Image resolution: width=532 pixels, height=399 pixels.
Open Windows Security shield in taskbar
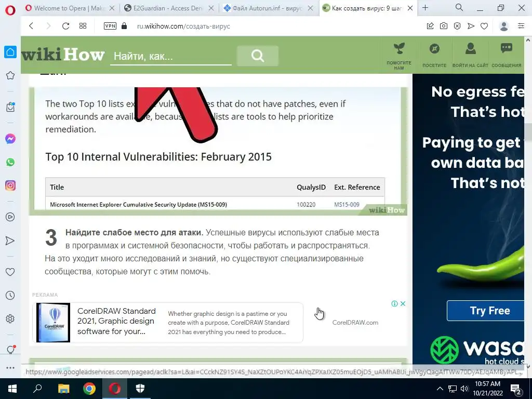[140, 389]
